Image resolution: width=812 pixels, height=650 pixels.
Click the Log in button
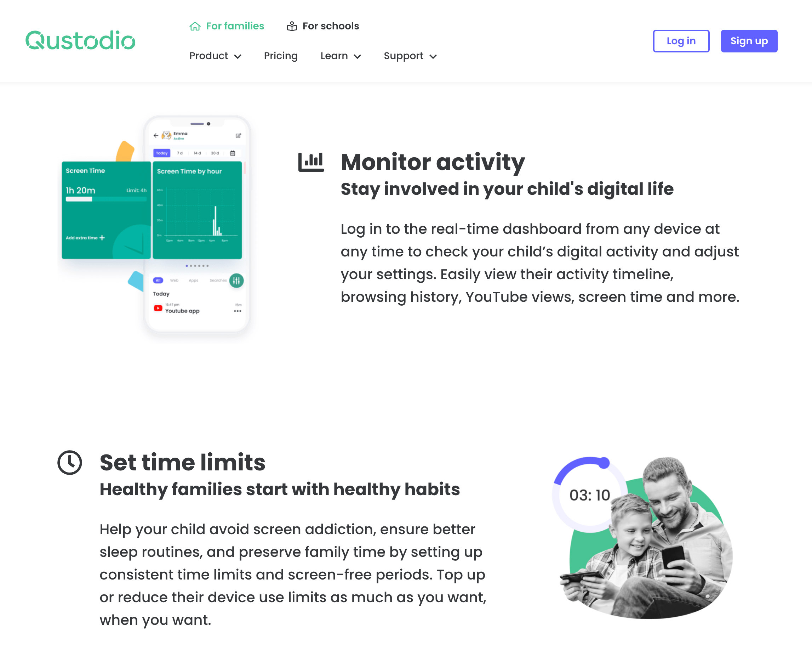681,40
